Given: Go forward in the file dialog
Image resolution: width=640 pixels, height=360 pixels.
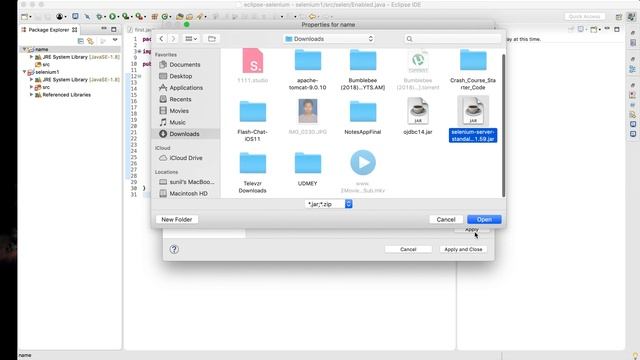Looking at the screenshot, I should pos(173,38).
